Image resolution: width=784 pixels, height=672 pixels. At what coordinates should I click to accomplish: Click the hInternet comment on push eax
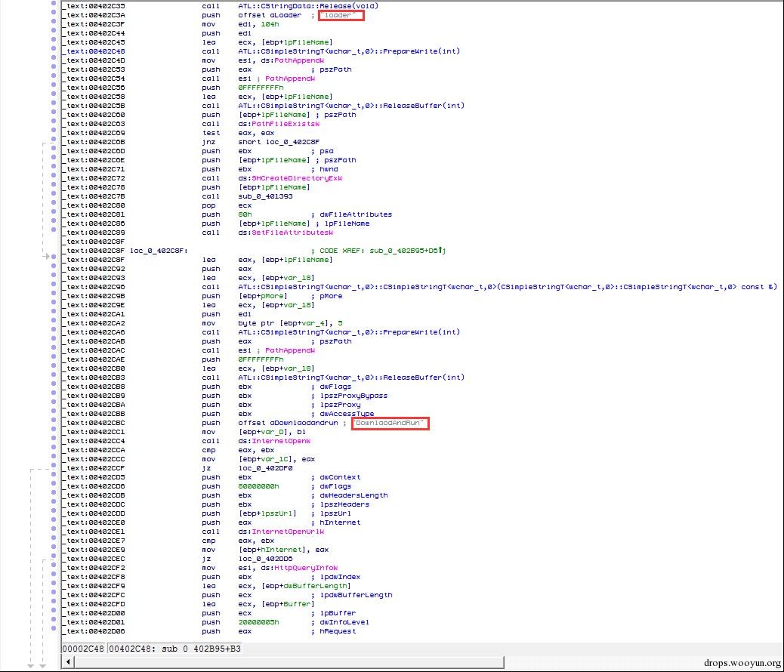[x=340, y=522]
